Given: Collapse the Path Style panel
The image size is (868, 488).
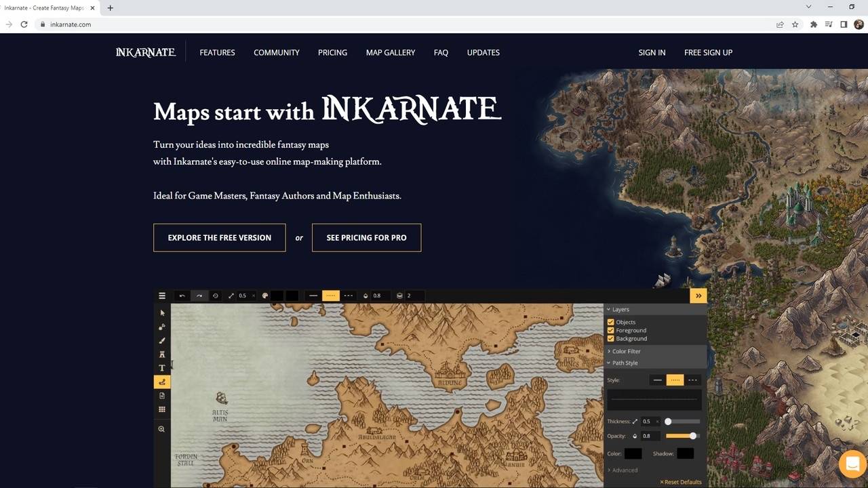Looking at the screenshot, I should coord(622,363).
